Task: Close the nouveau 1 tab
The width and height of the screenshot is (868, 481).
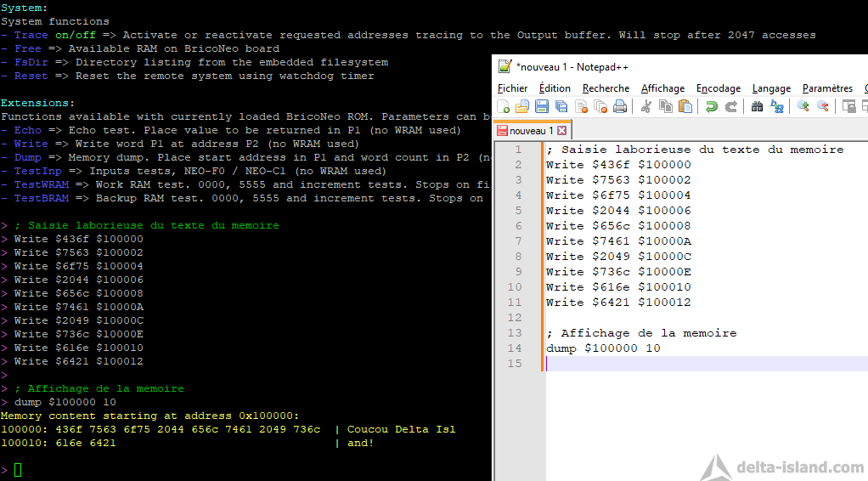Action: coord(562,131)
